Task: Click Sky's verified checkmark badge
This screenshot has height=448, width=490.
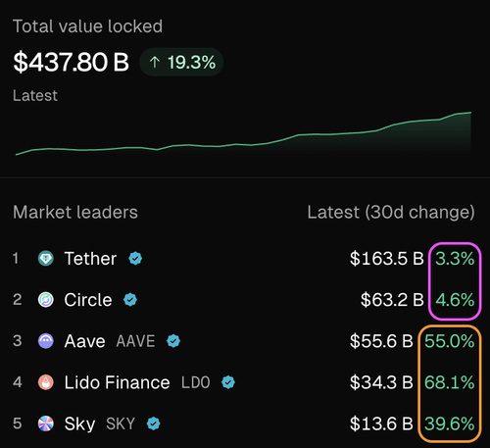Action: pyautogui.click(x=153, y=423)
